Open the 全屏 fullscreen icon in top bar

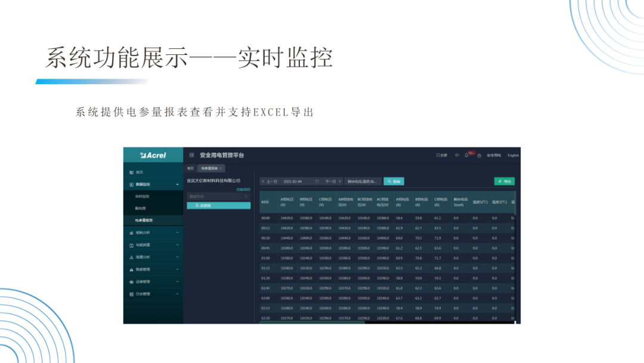441,155
